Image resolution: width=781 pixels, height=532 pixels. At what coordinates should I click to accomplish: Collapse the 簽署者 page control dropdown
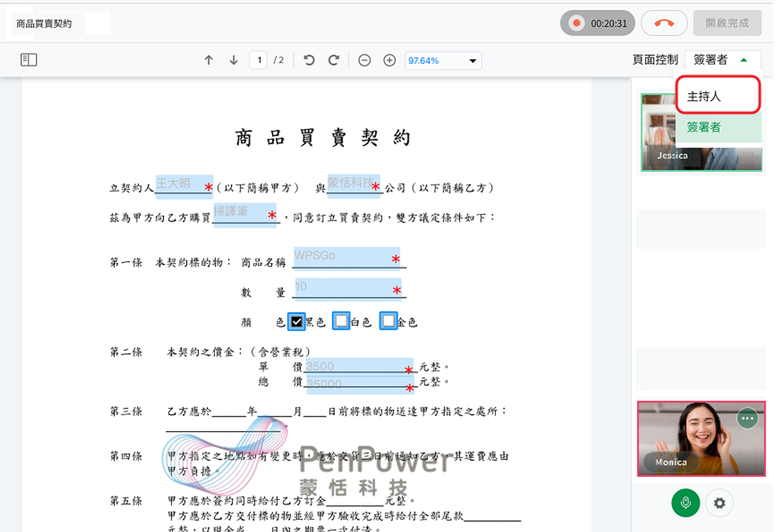722,60
